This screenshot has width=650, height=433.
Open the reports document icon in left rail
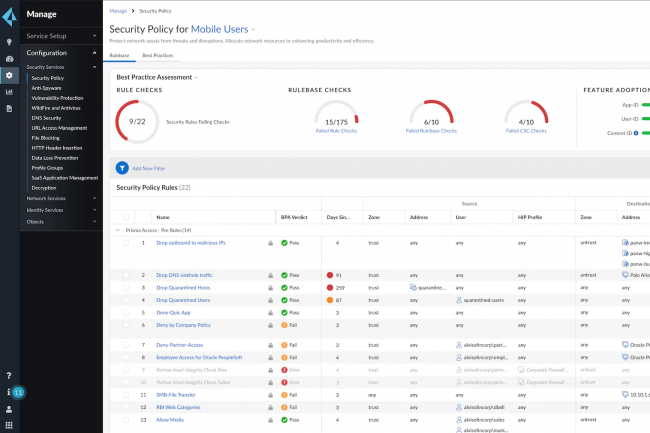click(9, 108)
